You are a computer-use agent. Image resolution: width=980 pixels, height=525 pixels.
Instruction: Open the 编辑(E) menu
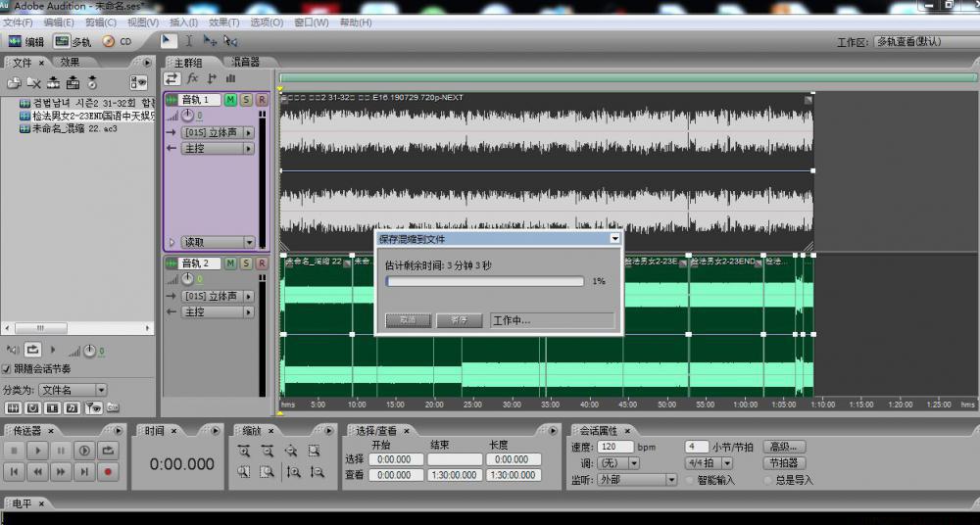59,23
